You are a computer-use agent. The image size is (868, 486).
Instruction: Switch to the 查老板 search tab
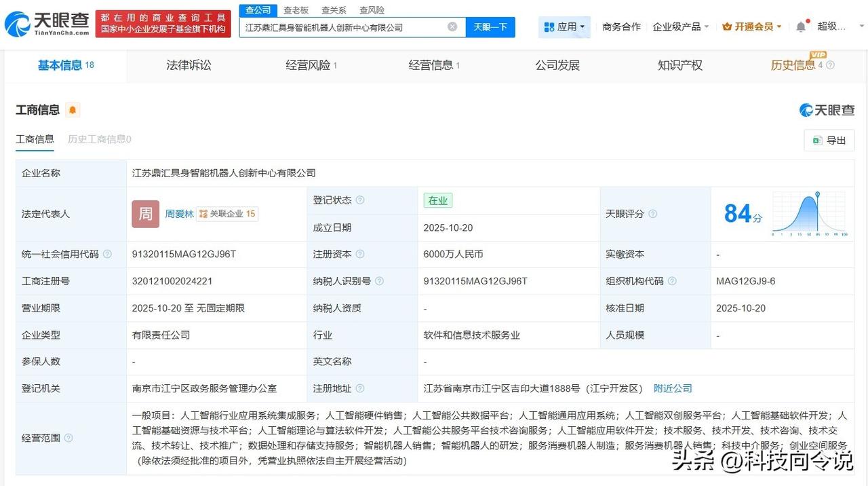296,10
